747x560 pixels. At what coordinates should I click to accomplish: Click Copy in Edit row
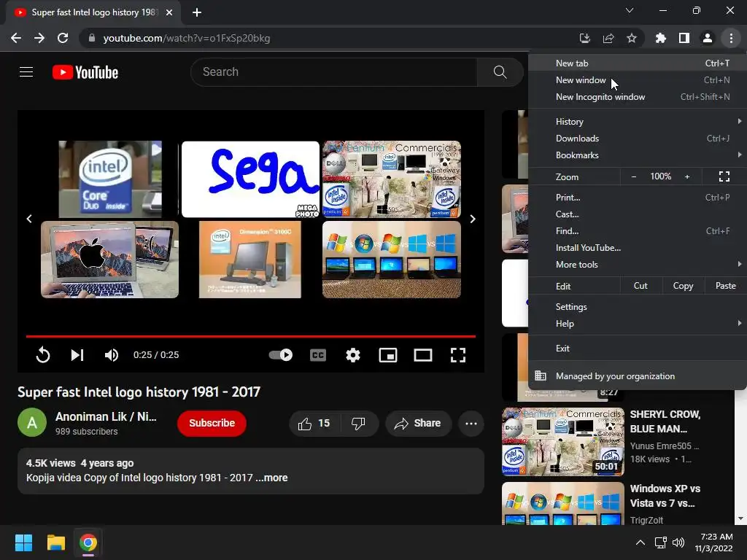[683, 286]
